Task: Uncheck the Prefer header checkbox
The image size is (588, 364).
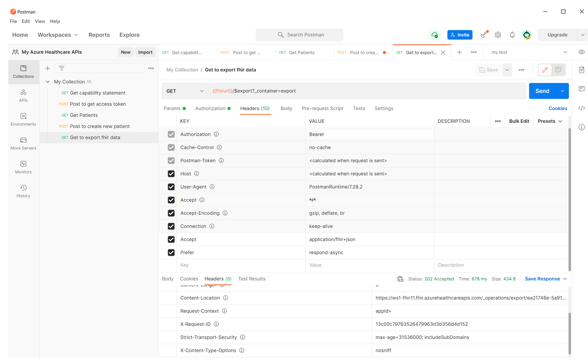Action: (171, 253)
